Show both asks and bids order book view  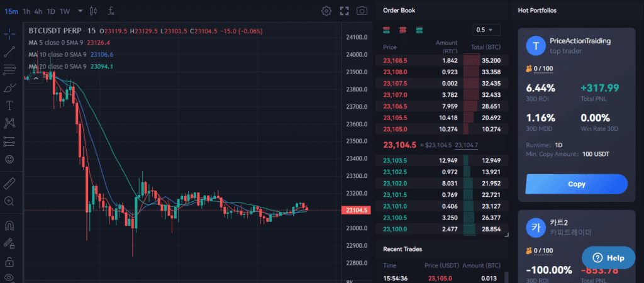point(386,30)
